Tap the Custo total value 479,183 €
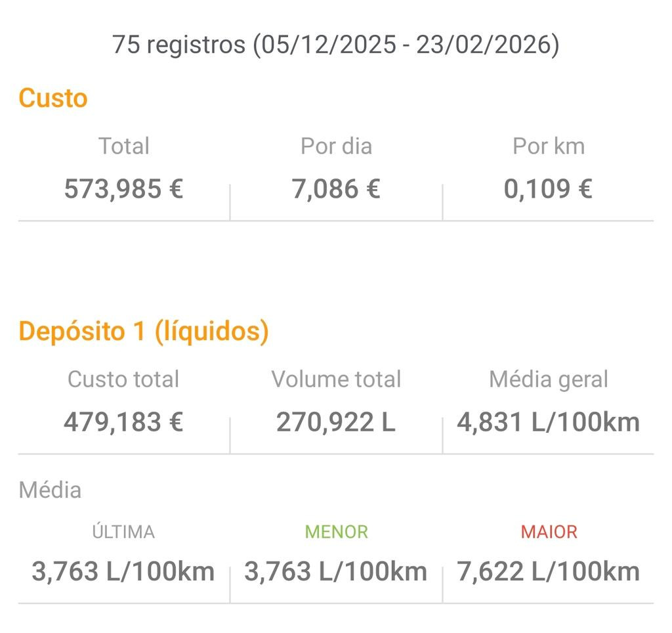This screenshot has width=672, height=633. [123, 422]
